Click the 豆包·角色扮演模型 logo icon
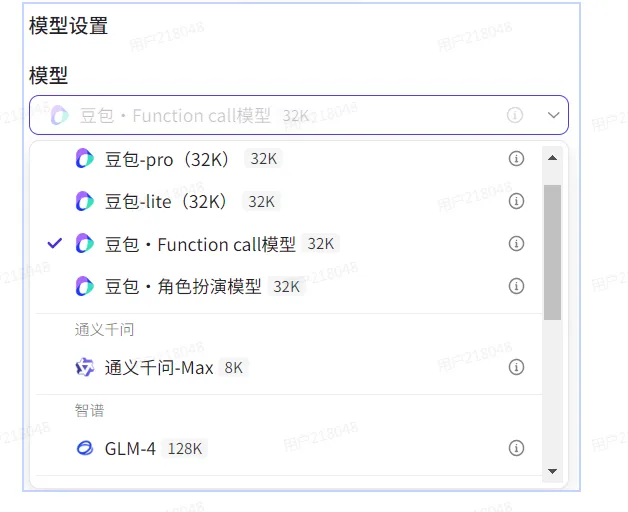This screenshot has height=512, width=628. coord(85,286)
